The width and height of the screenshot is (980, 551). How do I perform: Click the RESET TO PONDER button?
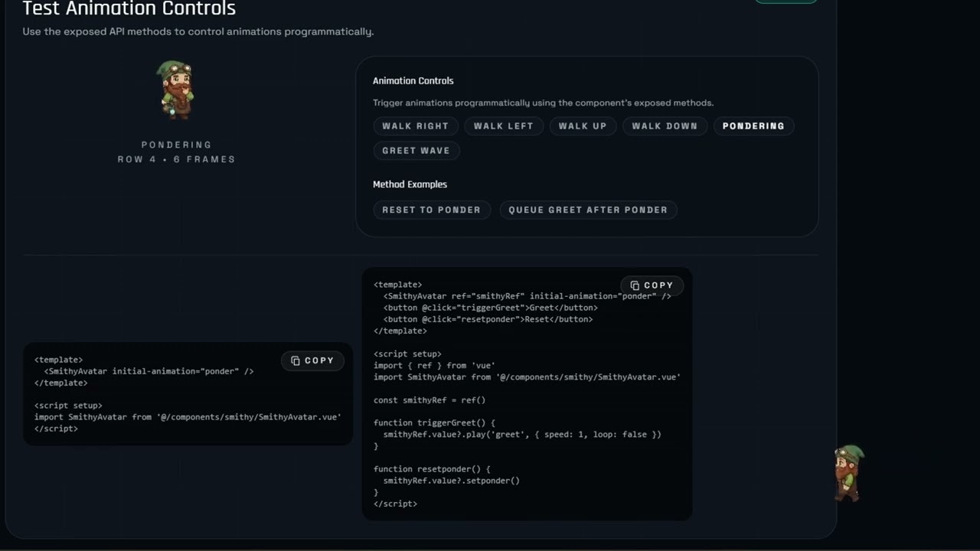coord(432,210)
